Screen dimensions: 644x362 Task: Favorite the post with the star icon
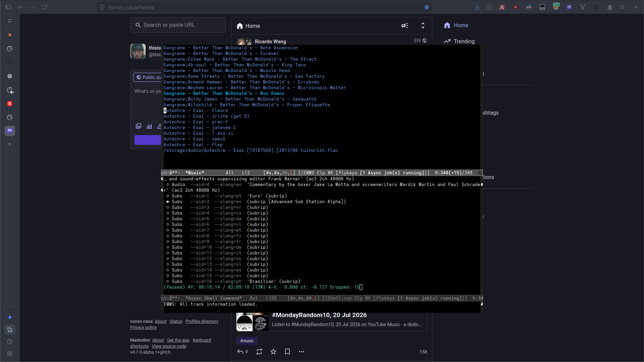coord(273,352)
